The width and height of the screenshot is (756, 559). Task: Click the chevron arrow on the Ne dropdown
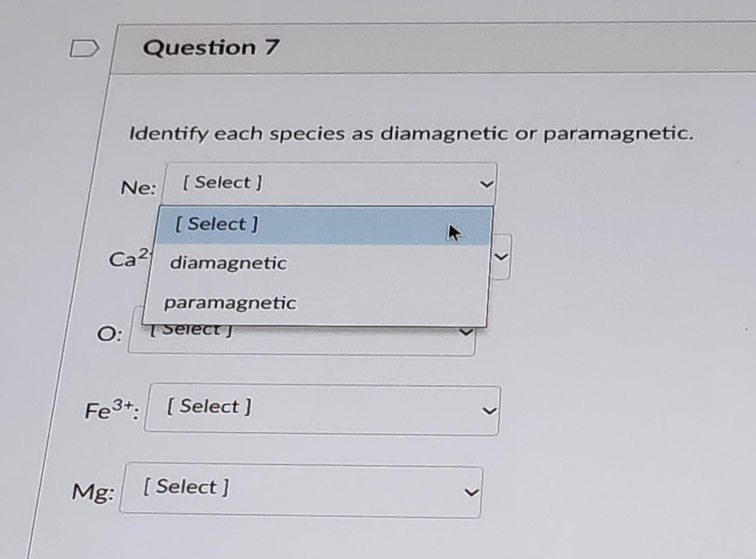[486, 184]
